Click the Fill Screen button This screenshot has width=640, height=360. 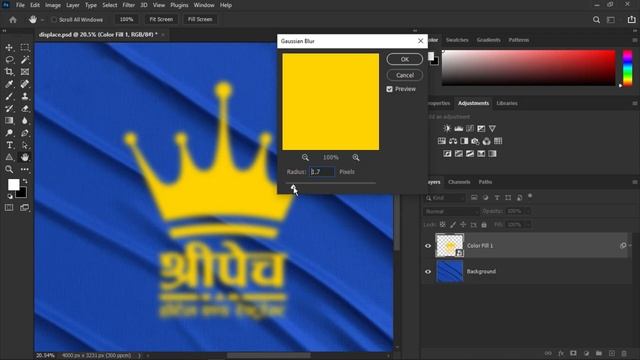pos(200,20)
